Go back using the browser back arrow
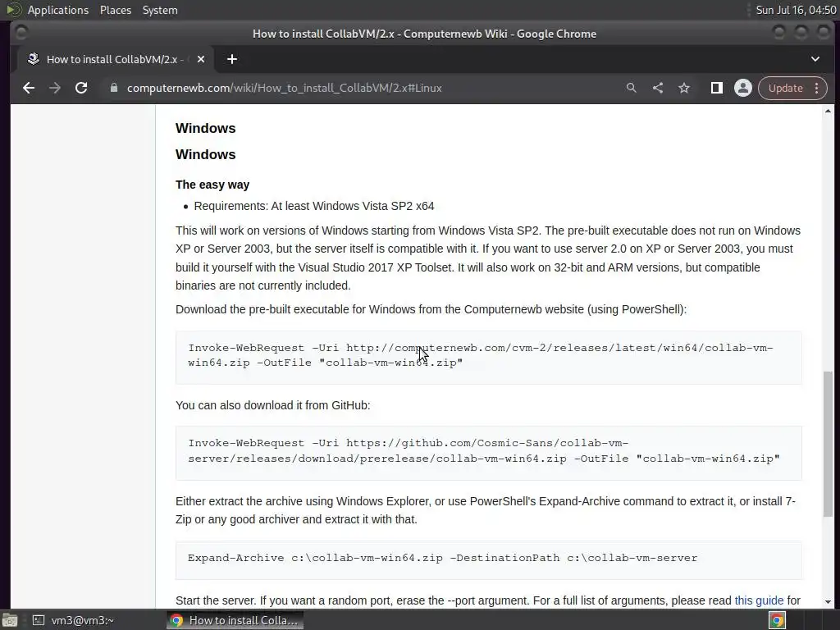This screenshot has height=630, width=840. [29, 88]
